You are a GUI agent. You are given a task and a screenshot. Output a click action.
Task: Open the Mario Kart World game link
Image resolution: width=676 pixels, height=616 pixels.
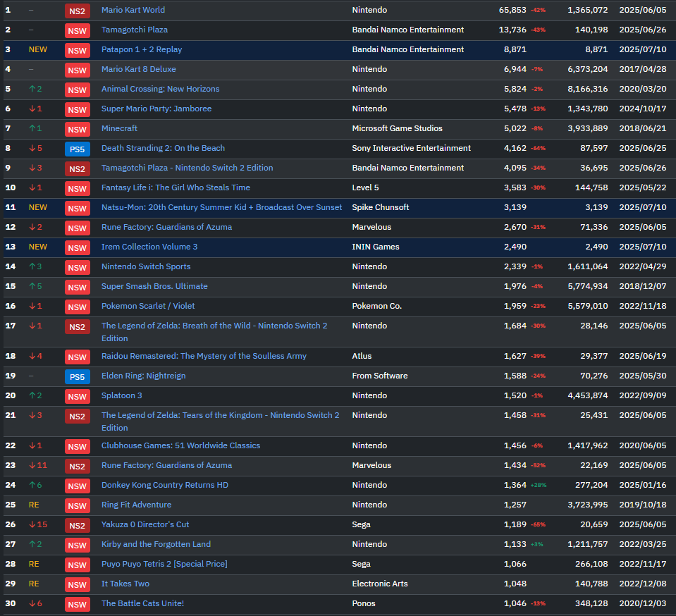click(133, 10)
